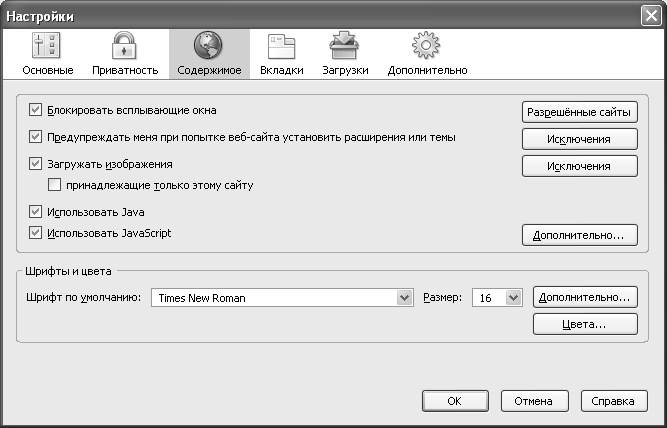Image resolution: width=667 pixels, height=428 pixels.
Task: Toggle the Использовать Java checkbox
Action: [37, 212]
